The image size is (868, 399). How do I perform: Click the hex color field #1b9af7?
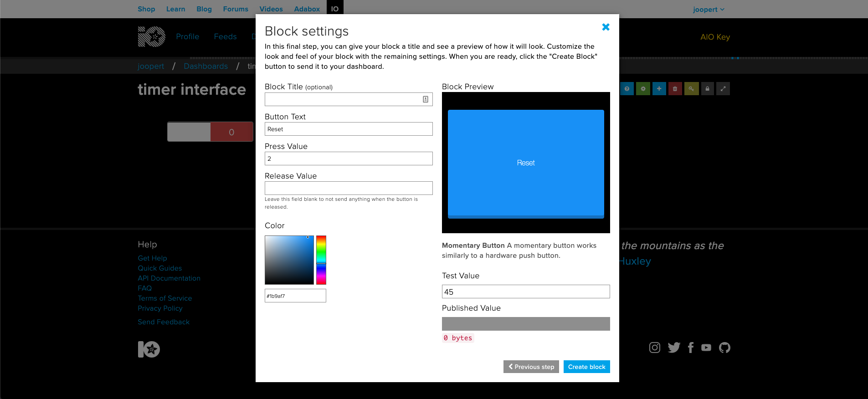point(295,296)
